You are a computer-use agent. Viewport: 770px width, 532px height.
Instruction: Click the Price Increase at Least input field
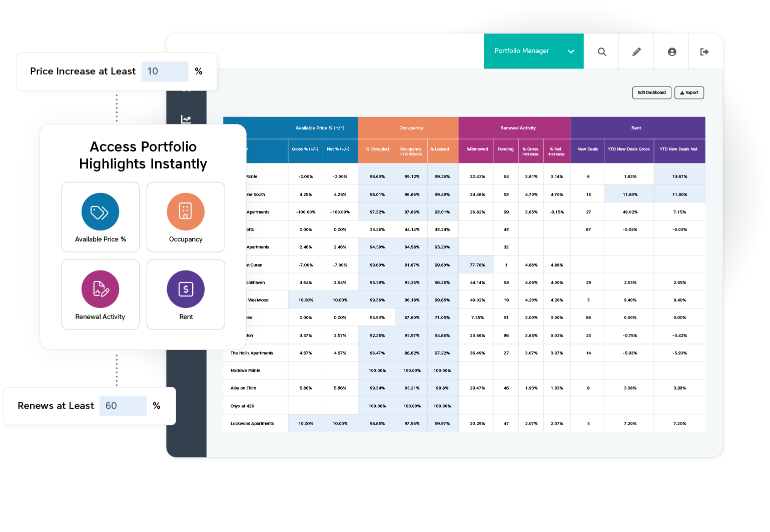[x=165, y=71]
